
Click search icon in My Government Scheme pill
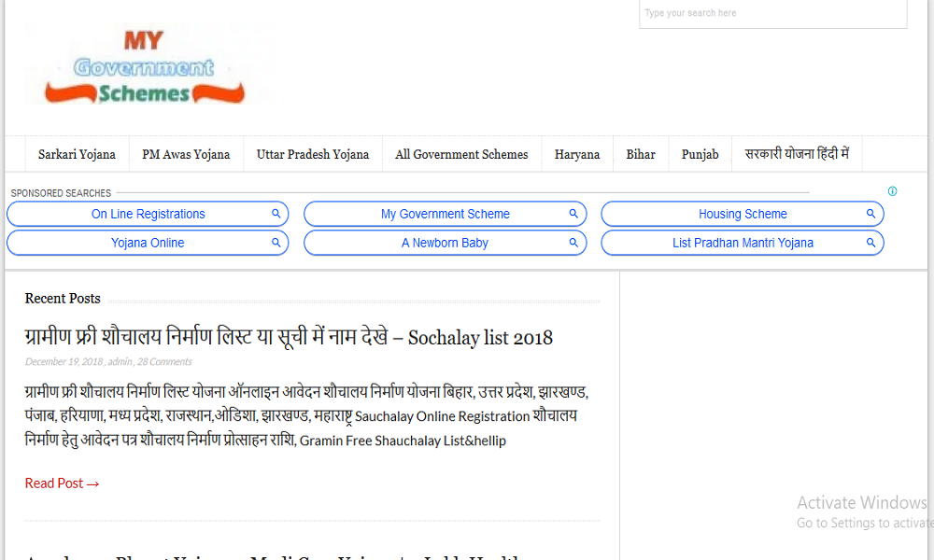574,214
